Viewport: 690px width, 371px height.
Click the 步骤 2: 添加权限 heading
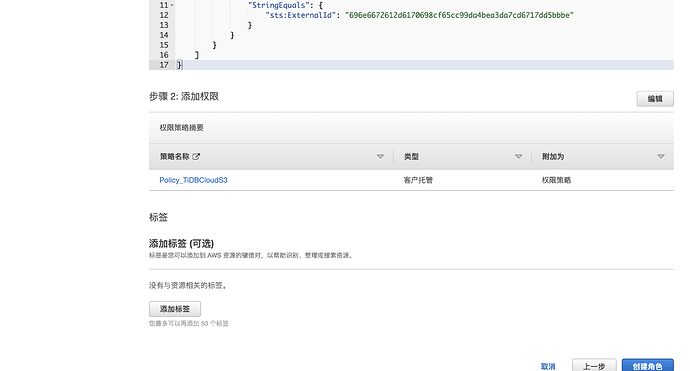point(184,96)
